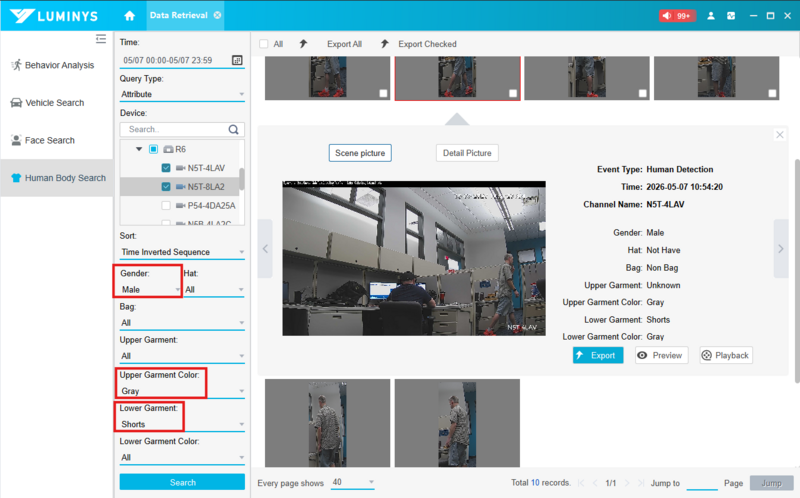The image size is (800, 498).
Task: Check the third top-row thumbnail checkbox
Action: 642,93
